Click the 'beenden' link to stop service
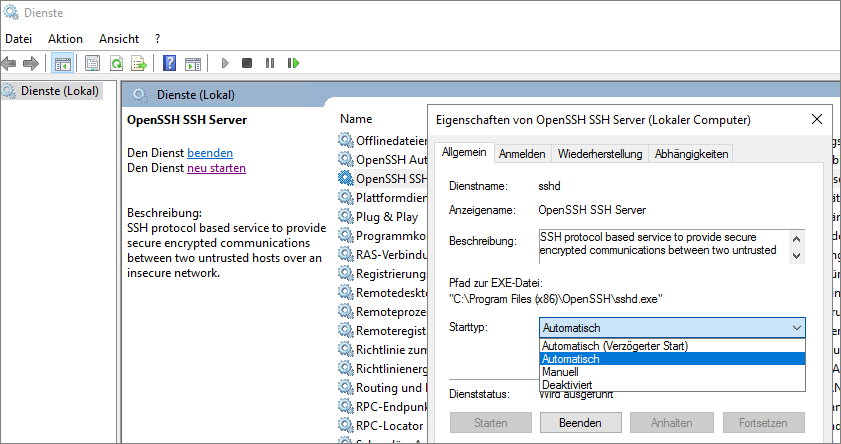 coord(210,153)
